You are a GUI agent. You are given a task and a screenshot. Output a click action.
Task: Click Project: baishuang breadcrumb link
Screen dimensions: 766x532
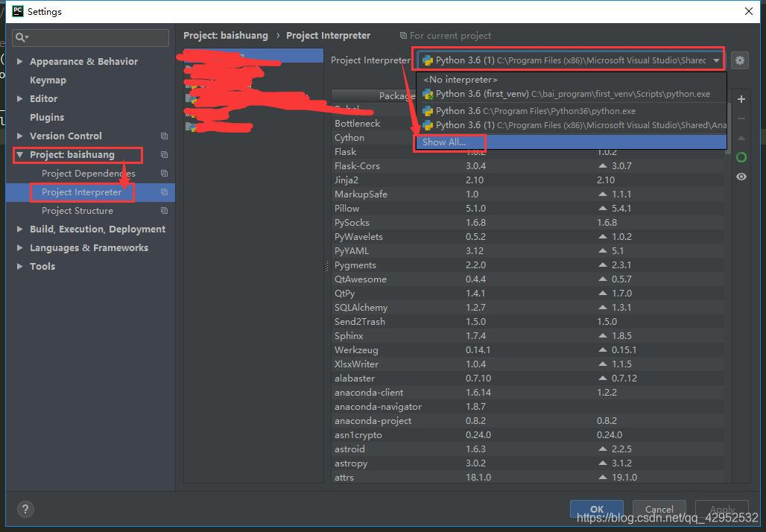[226, 36]
